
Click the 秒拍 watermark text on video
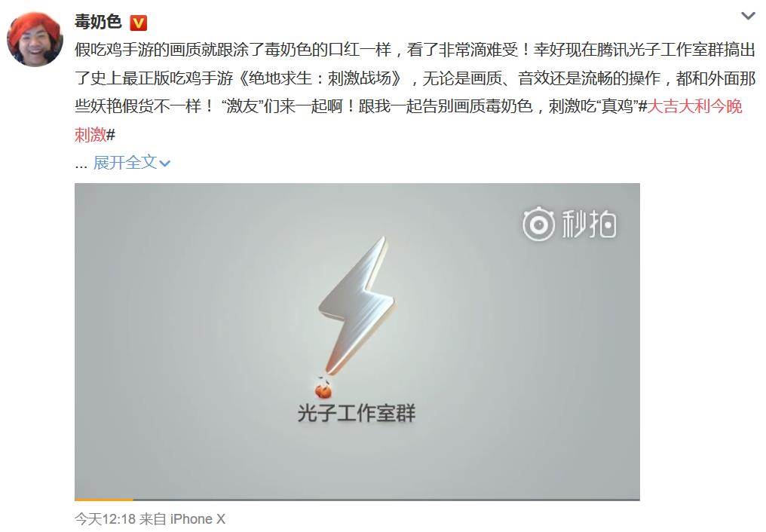click(x=589, y=225)
